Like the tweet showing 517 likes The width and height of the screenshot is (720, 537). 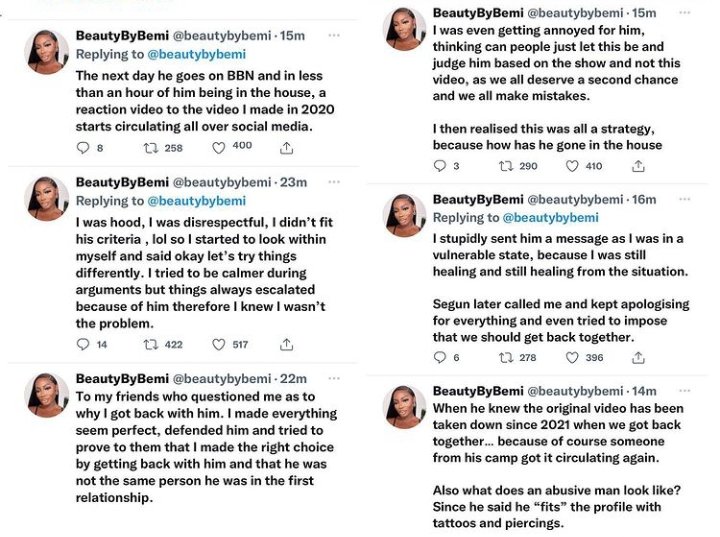tap(220, 345)
